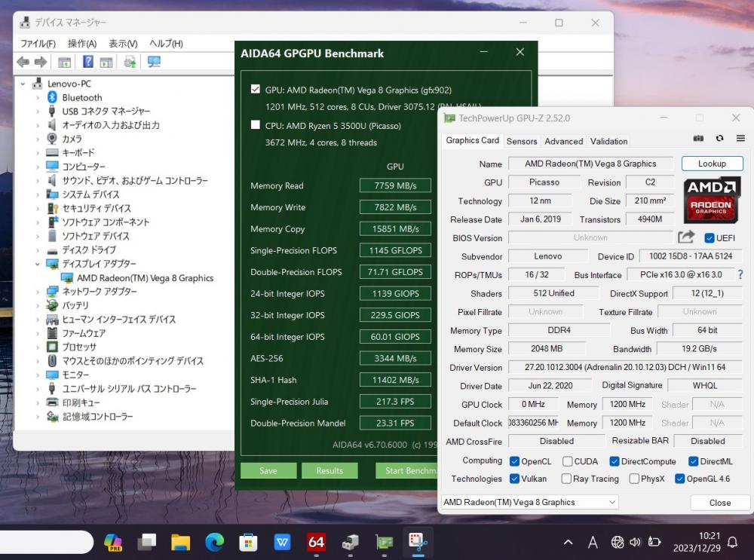Click the Lookup button in GPU-Z
Screen dimensions: 754x560
tap(713, 164)
